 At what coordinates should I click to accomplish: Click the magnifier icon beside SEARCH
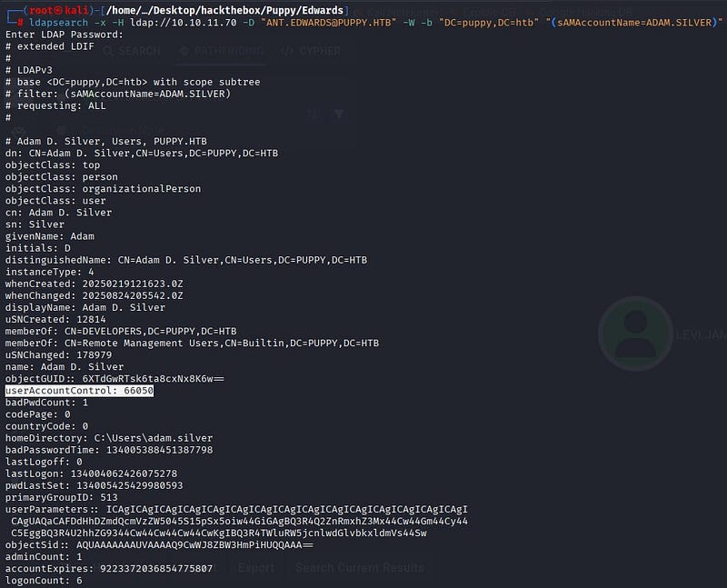click(106, 51)
